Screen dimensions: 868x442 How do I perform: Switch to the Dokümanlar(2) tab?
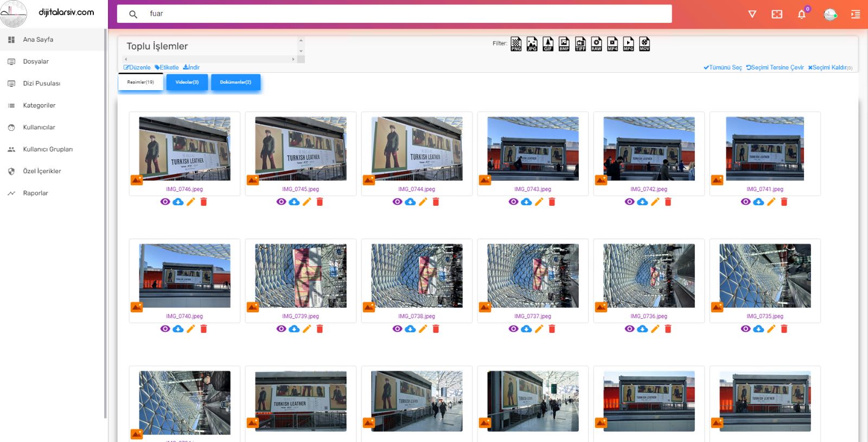click(235, 82)
